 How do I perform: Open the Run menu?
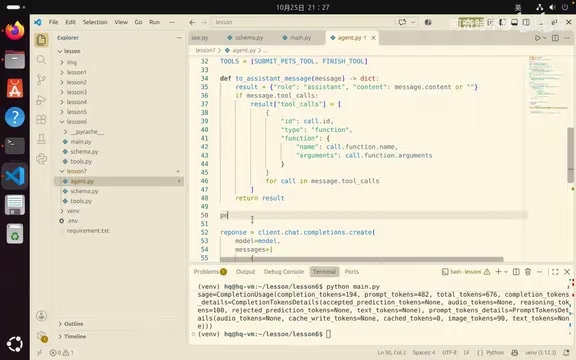coord(154,22)
